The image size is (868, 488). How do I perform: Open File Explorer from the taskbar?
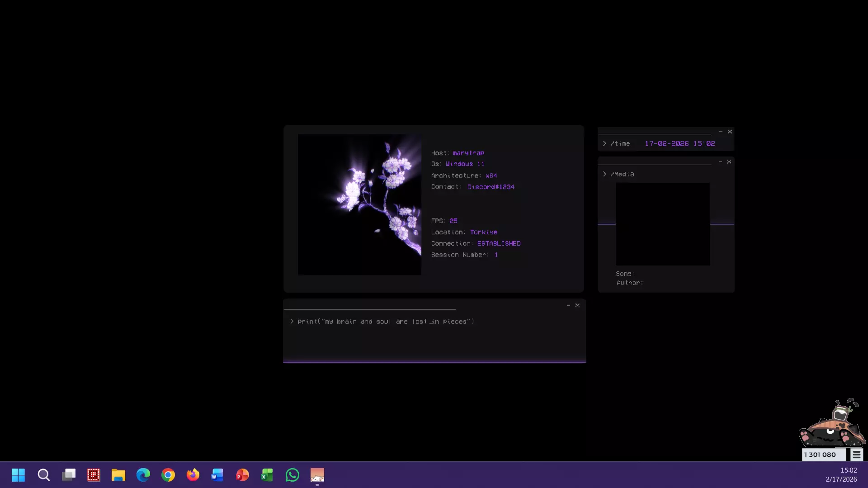(x=118, y=475)
